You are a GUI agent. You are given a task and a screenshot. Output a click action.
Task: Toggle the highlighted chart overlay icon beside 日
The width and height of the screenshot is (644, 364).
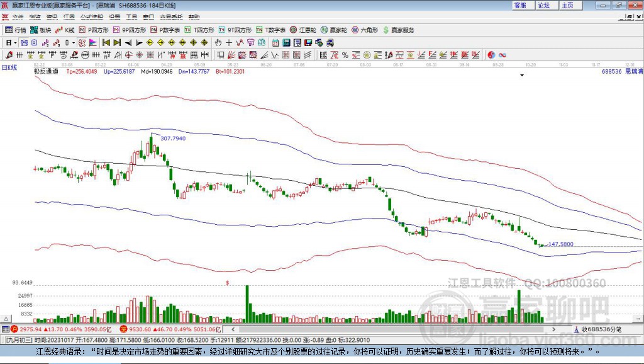point(24,42)
